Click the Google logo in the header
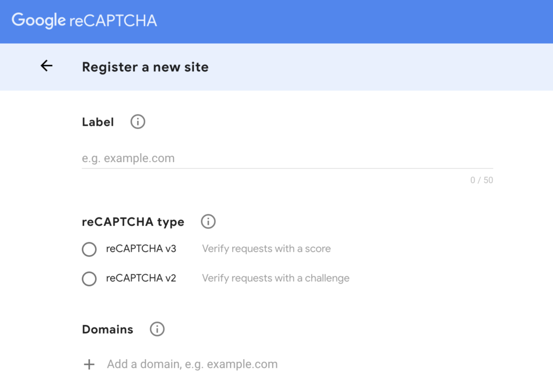Screen dimensions: 553x392 [x=37, y=21]
